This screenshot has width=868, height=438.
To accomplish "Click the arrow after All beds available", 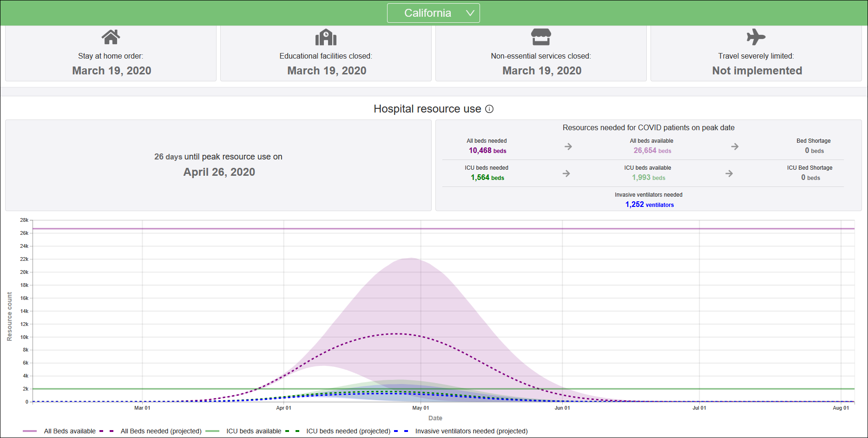I will coord(735,146).
